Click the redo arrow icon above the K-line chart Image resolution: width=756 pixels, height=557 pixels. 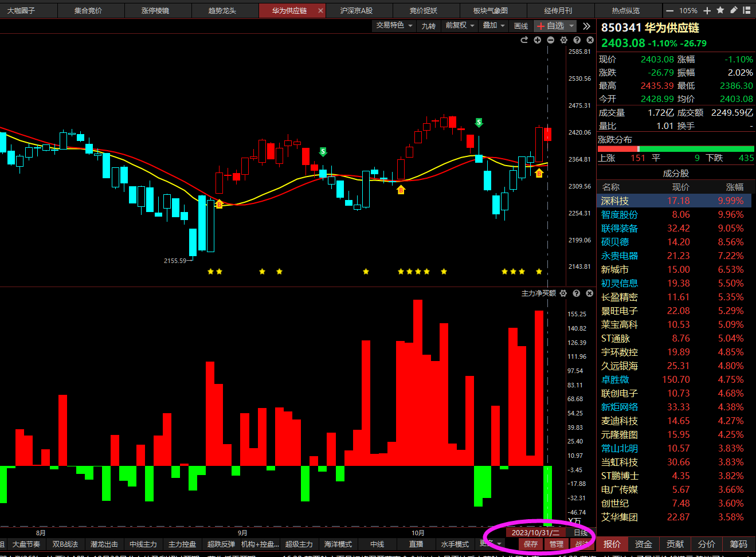pos(524,40)
